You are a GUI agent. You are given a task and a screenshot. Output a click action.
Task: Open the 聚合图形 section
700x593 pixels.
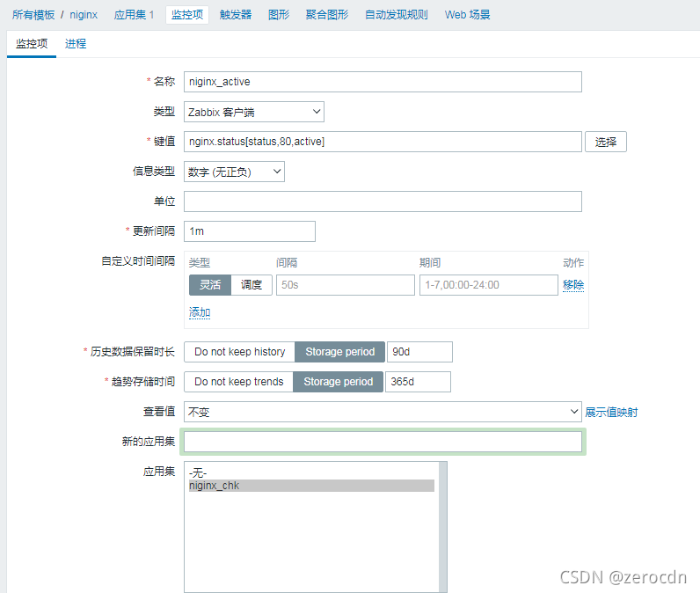pyautogui.click(x=327, y=15)
